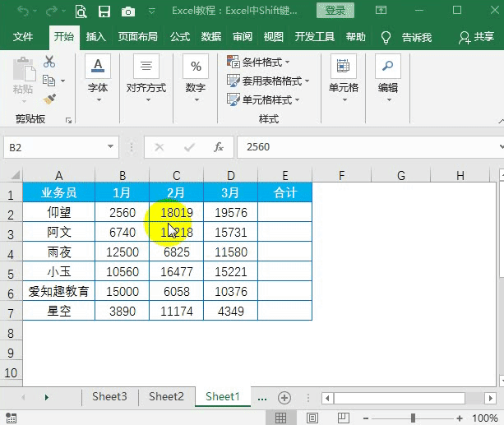The height and width of the screenshot is (425, 504).
Task: Switch to the 视图 tab
Action: (274, 37)
